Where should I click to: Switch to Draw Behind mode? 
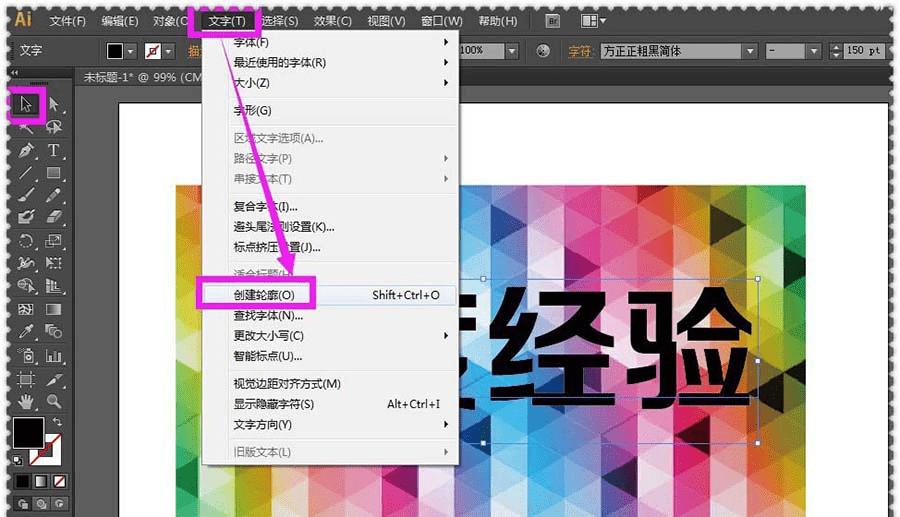coord(41,504)
